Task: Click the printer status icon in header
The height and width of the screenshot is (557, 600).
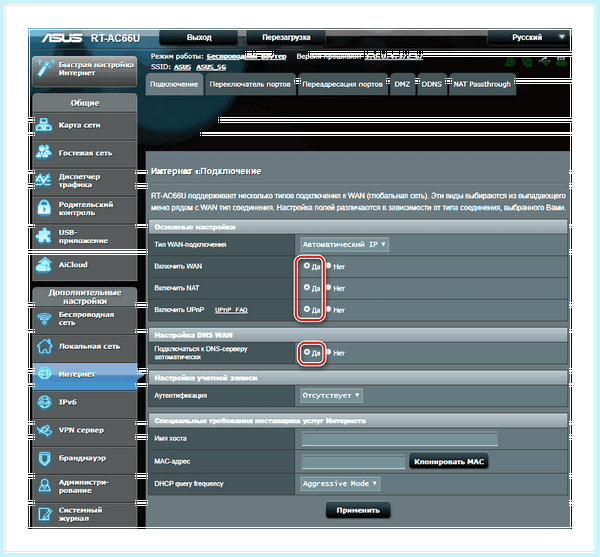Action: 561,61
